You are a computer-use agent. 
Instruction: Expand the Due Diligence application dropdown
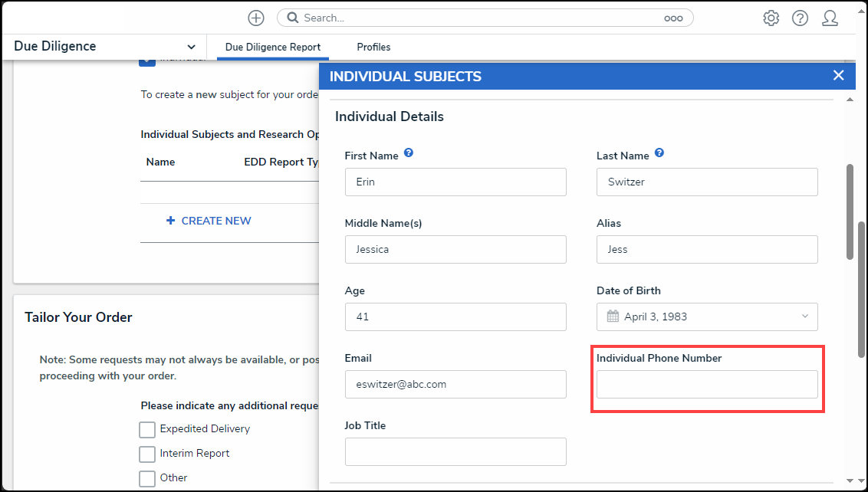point(191,47)
